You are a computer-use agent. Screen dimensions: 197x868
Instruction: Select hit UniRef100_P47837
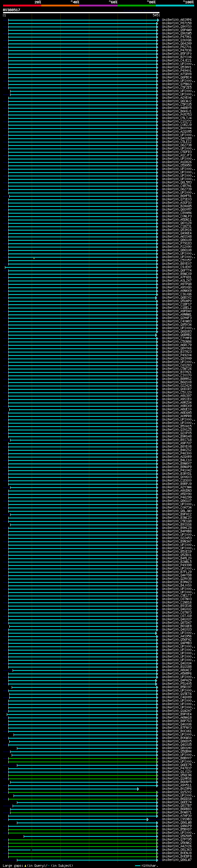[x=177, y=768]
